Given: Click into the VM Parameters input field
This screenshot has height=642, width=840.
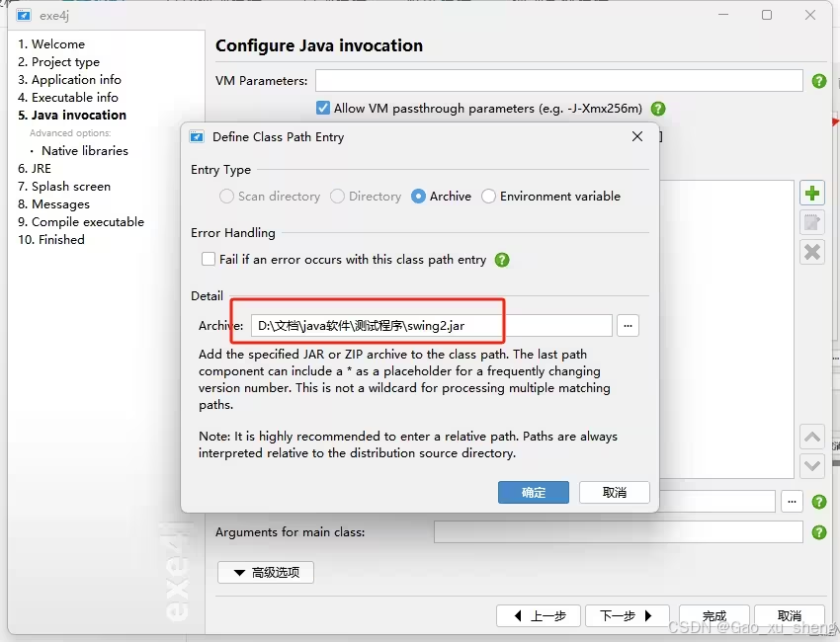Looking at the screenshot, I should click(558, 80).
